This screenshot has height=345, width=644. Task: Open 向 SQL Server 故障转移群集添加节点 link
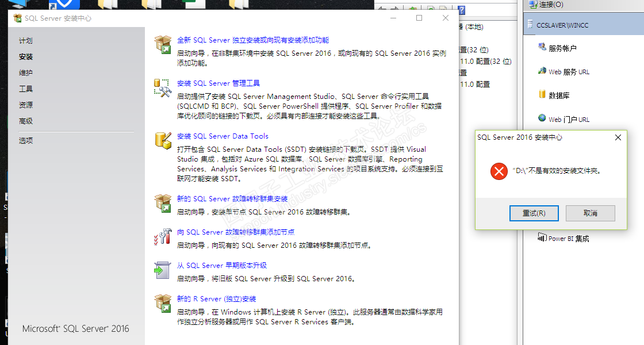236,232
